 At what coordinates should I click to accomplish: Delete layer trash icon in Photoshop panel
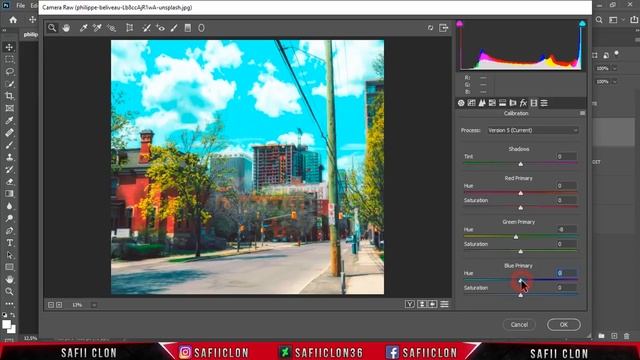click(627, 336)
